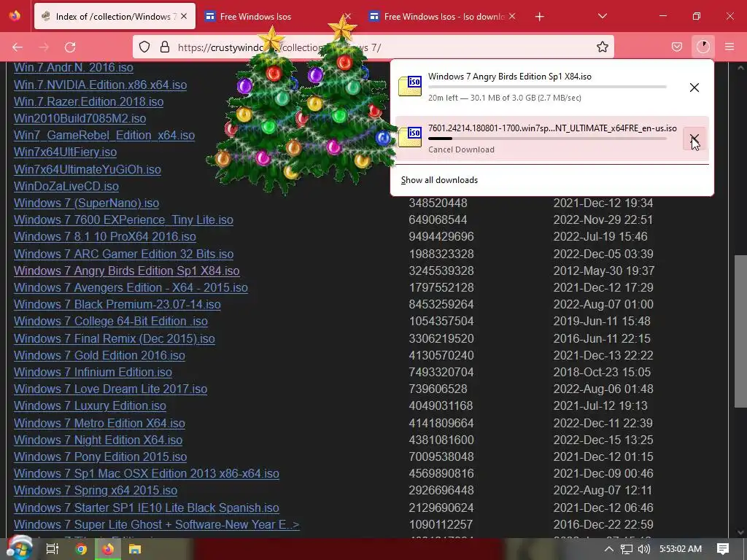
Task: Open Windows 7 Gold Edition 2016.iso
Action: click(99, 355)
